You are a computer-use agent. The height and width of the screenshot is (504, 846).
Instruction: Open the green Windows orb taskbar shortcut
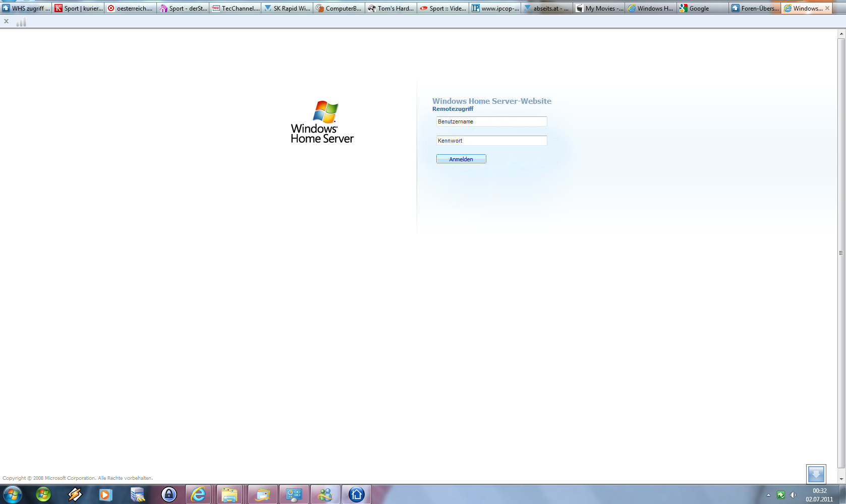tap(43, 494)
